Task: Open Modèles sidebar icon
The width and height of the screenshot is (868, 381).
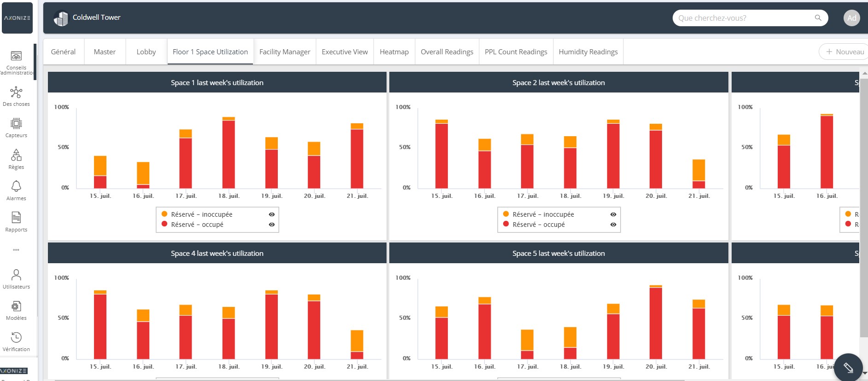Action: click(x=16, y=306)
